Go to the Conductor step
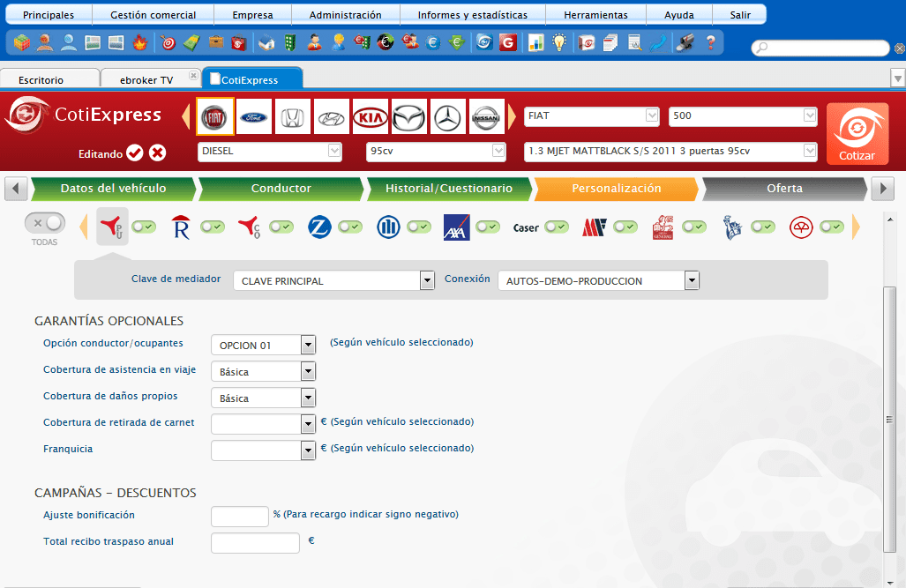Image resolution: width=906 pixels, height=588 pixels. [281, 189]
